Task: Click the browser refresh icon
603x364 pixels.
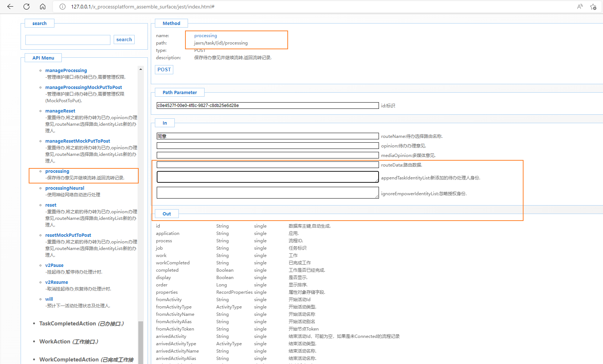Action: (x=26, y=7)
